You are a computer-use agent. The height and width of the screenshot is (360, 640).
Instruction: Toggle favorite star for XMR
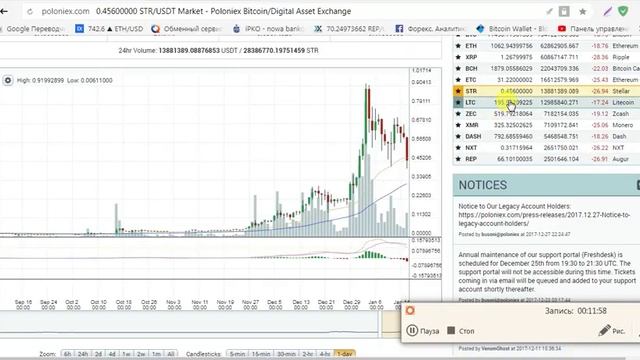[x=458, y=125]
